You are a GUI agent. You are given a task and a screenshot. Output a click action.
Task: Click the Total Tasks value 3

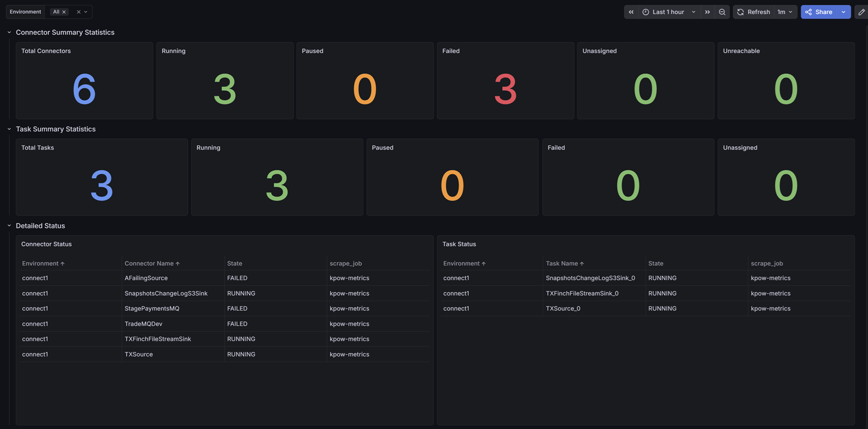pyautogui.click(x=102, y=185)
